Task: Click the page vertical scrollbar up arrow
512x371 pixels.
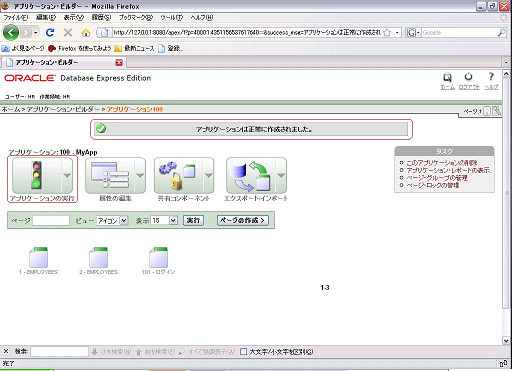Action: (506, 74)
